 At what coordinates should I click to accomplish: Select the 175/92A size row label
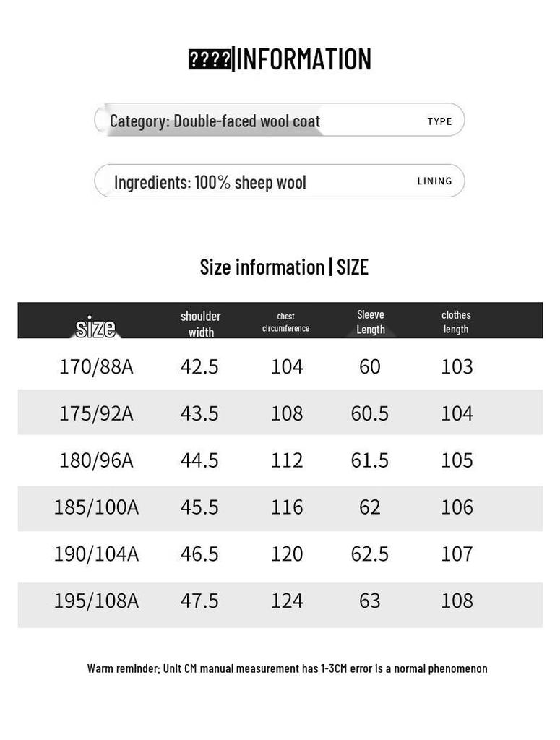[96, 413]
